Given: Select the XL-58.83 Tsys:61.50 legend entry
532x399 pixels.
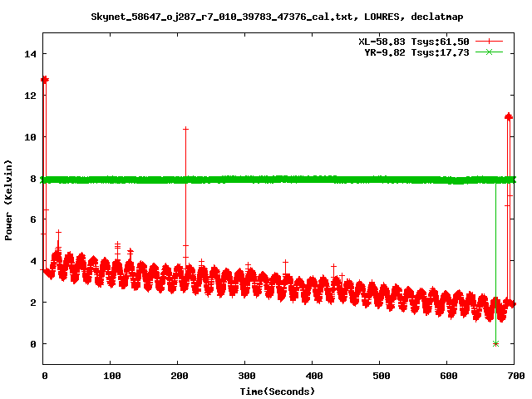Looking at the screenshot, I should coord(414,42).
